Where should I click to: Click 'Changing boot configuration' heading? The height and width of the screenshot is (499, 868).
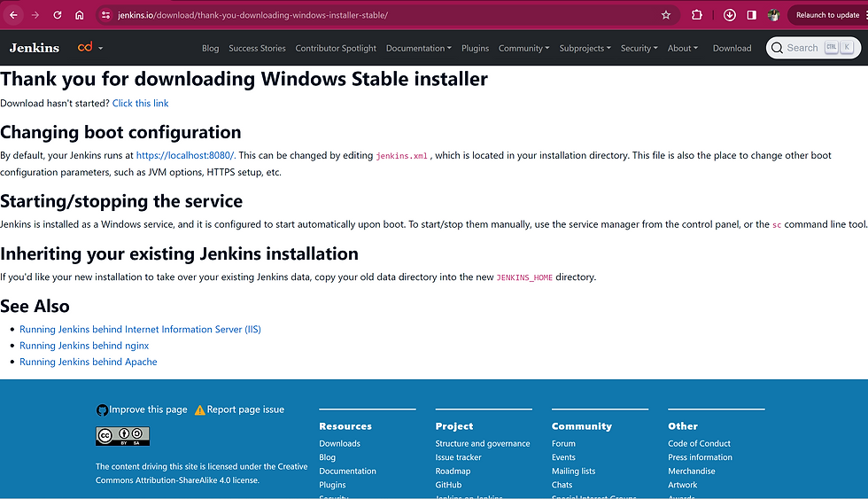click(x=120, y=132)
